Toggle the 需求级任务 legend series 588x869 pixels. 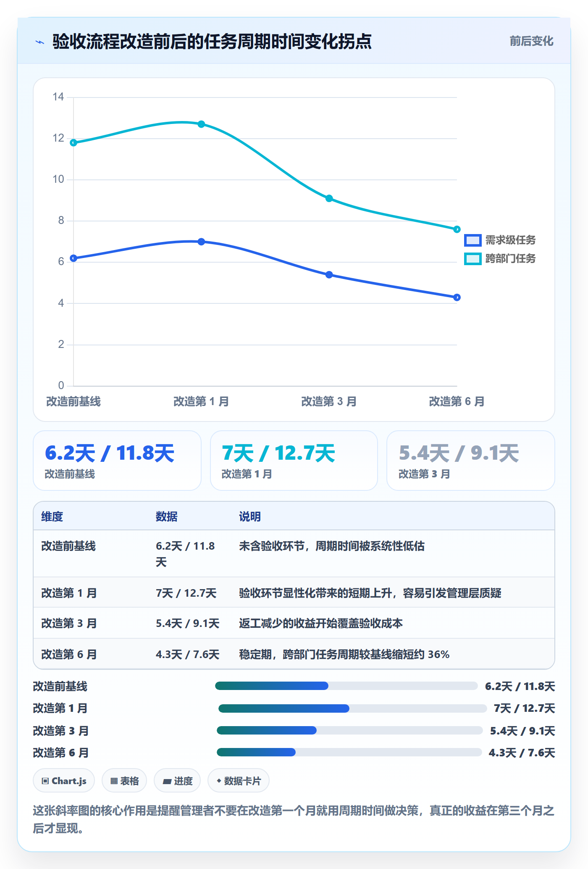(x=500, y=240)
